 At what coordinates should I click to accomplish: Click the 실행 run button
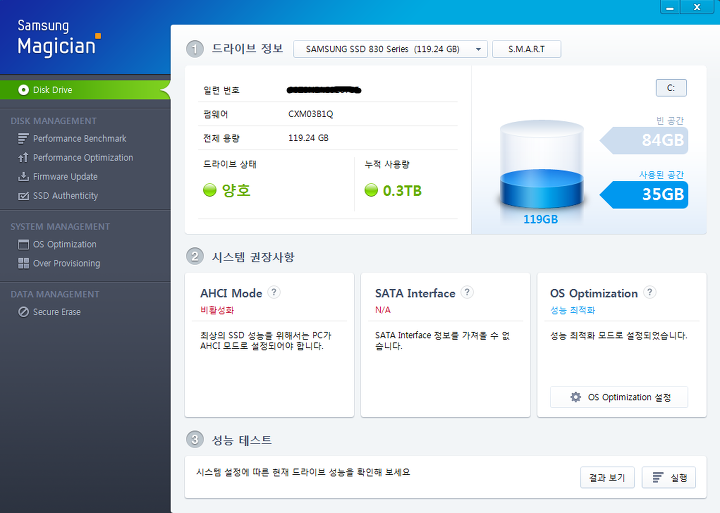click(669, 478)
